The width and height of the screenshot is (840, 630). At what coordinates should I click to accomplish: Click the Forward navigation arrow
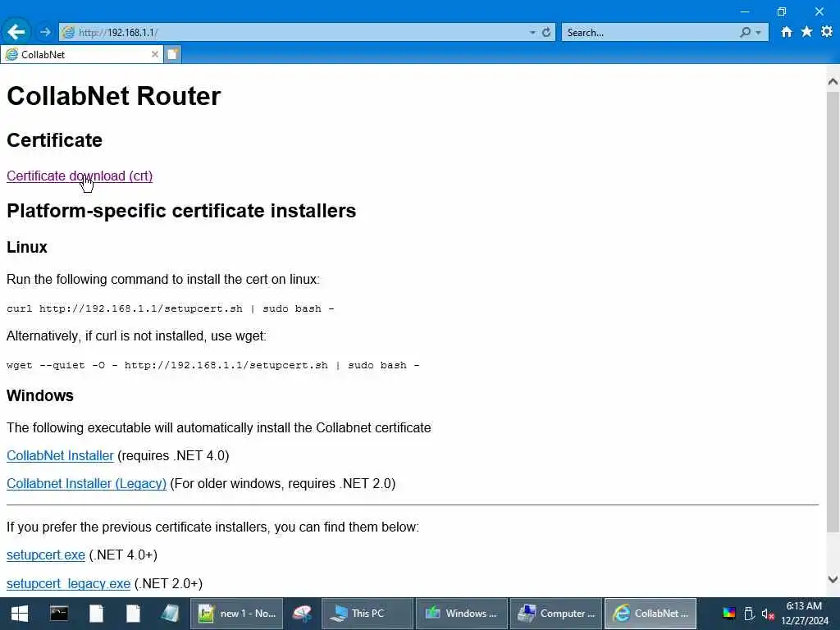45,32
